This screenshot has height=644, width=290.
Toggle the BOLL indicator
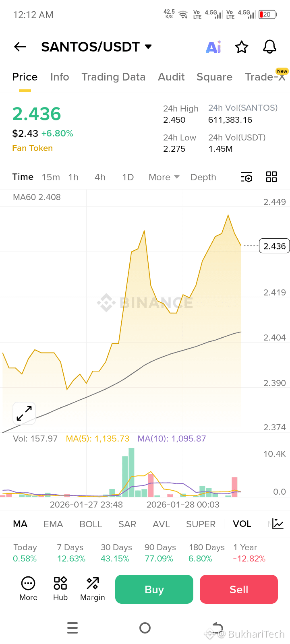tap(91, 524)
